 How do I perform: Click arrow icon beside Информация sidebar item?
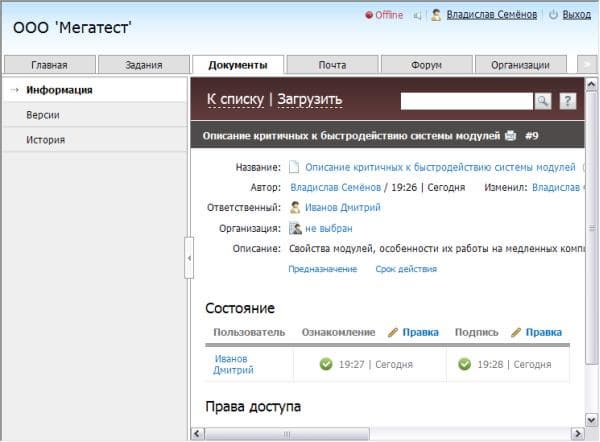[15, 90]
